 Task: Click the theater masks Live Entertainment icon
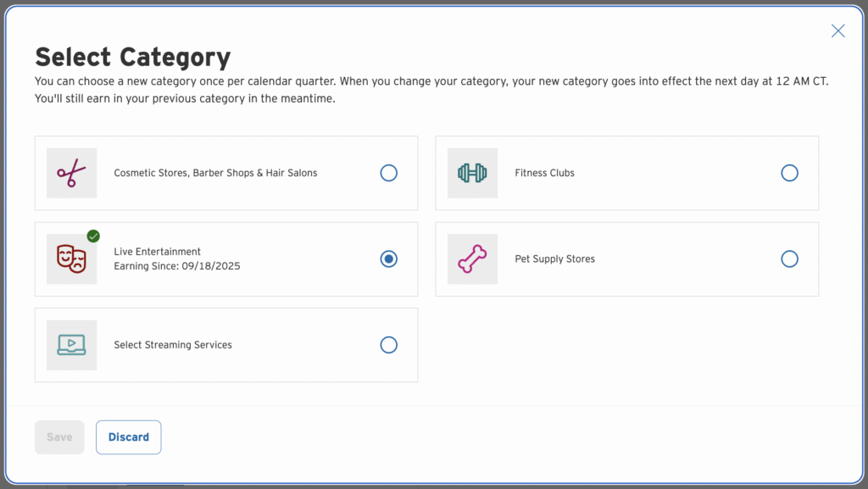71,259
